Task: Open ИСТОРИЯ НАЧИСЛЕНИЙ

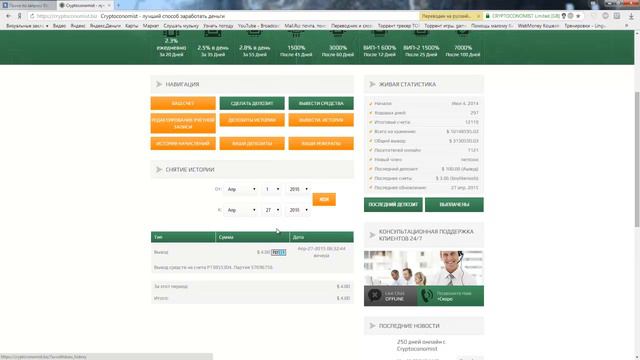Action: tap(183, 143)
